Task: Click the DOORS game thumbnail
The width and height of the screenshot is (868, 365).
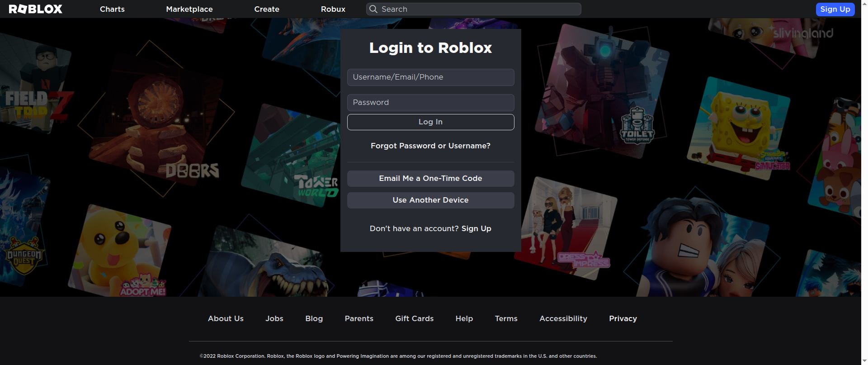Action: click(156, 119)
